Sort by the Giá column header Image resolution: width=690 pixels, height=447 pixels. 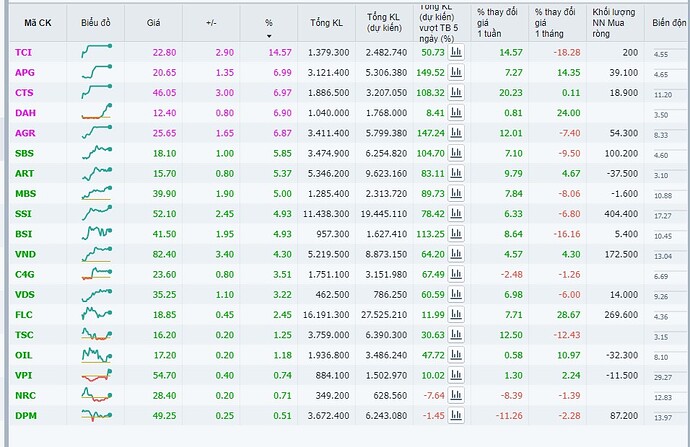click(153, 20)
